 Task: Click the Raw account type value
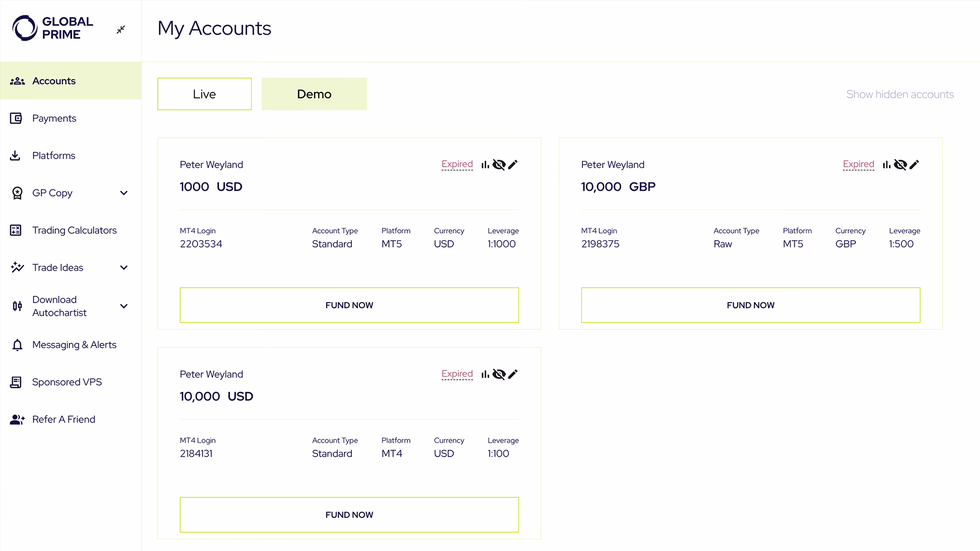point(723,244)
